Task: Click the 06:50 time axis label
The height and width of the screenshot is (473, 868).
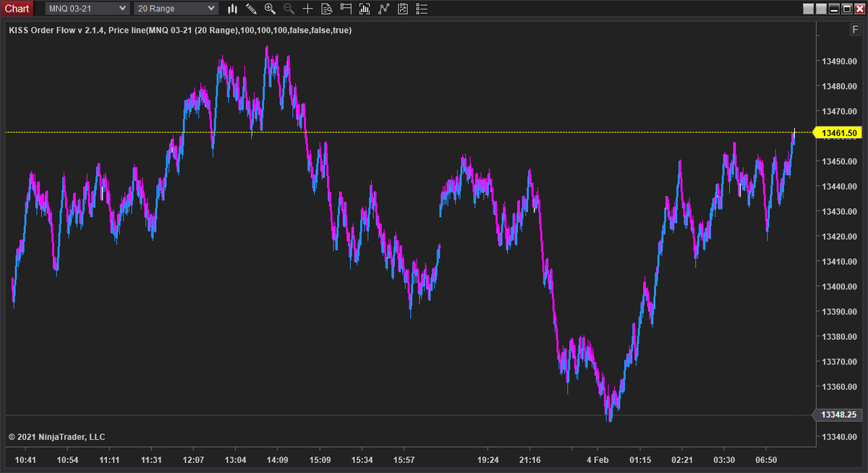Action: click(766, 460)
